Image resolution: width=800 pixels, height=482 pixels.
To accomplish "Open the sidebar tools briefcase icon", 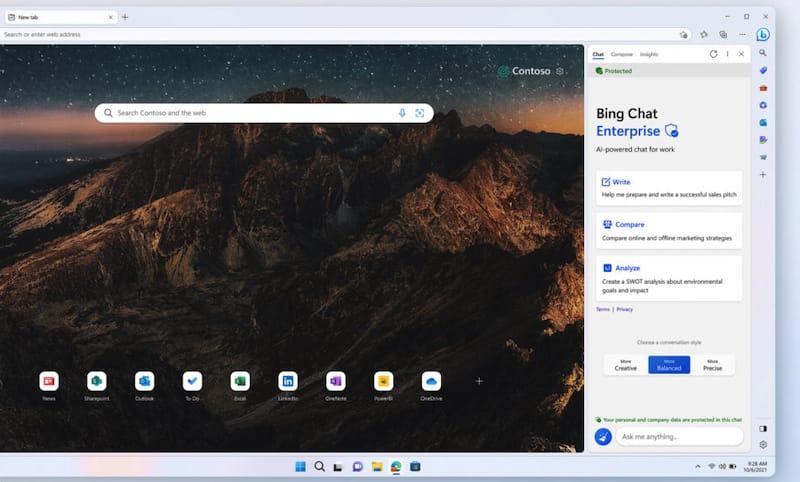I will coord(763,88).
